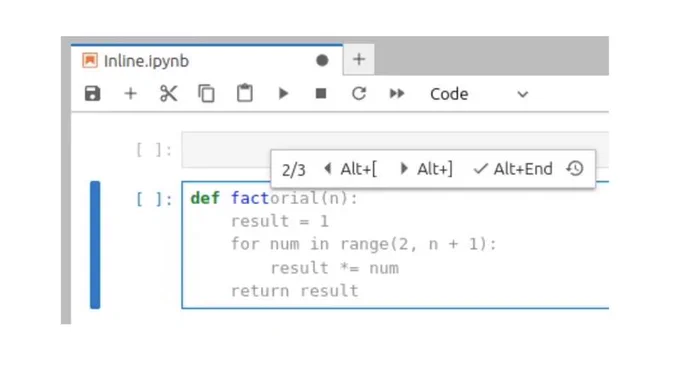This screenshot has height=377, width=680.
Task: Accept the inline suggestion Alt+End
Action: coord(513,169)
